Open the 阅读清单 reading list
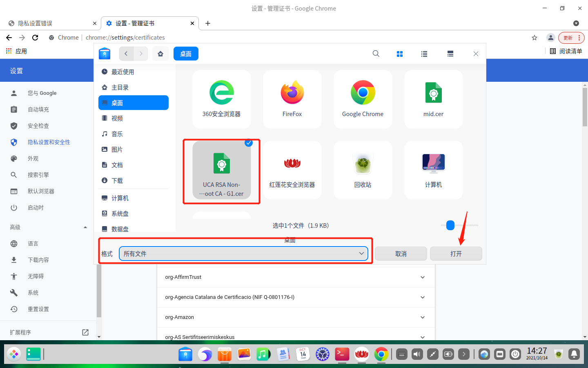The width and height of the screenshot is (588, 368). pyautogui.click(x=566, y=51)
